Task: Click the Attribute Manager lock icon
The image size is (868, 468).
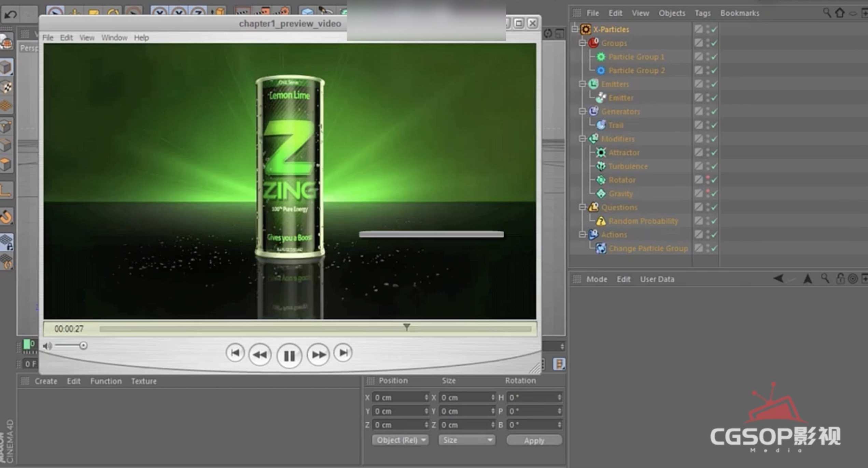Action: tap(840, 279)
